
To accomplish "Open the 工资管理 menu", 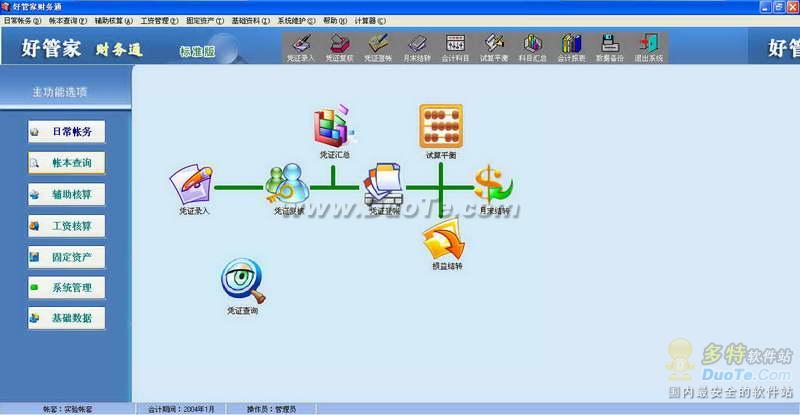I will [159, 21].
